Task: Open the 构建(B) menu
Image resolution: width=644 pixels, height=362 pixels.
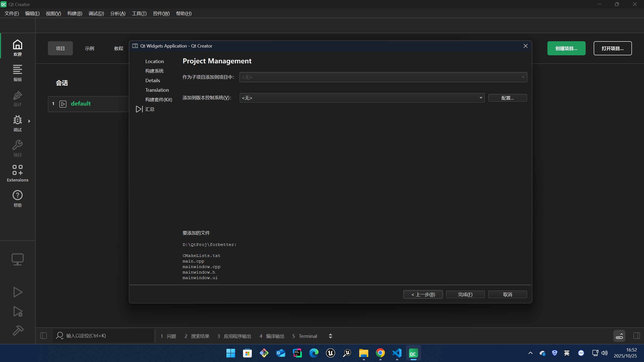Action: tap(75, 14)
